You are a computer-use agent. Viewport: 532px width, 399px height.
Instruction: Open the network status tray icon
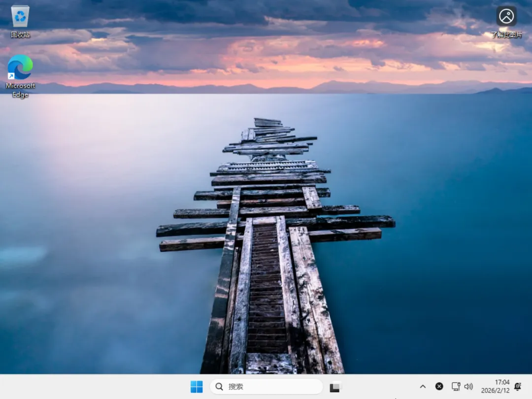(x=456, y=387)
